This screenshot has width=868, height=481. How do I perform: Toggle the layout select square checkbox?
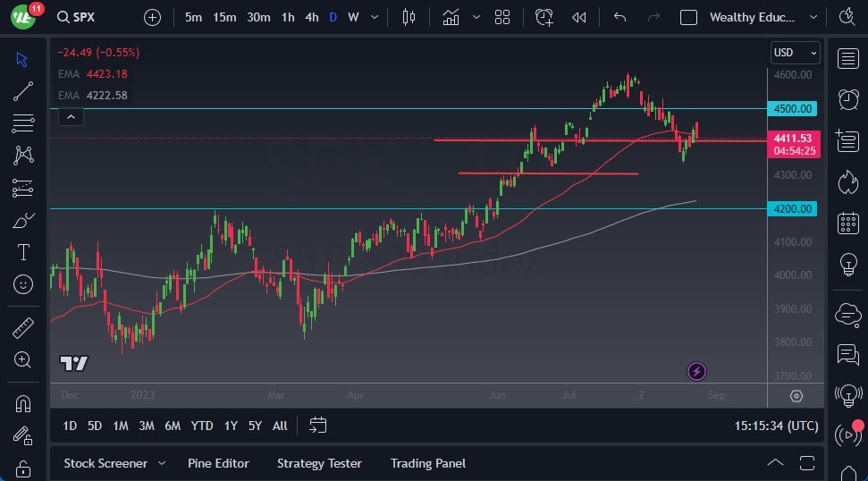click(x=688, y=17)
